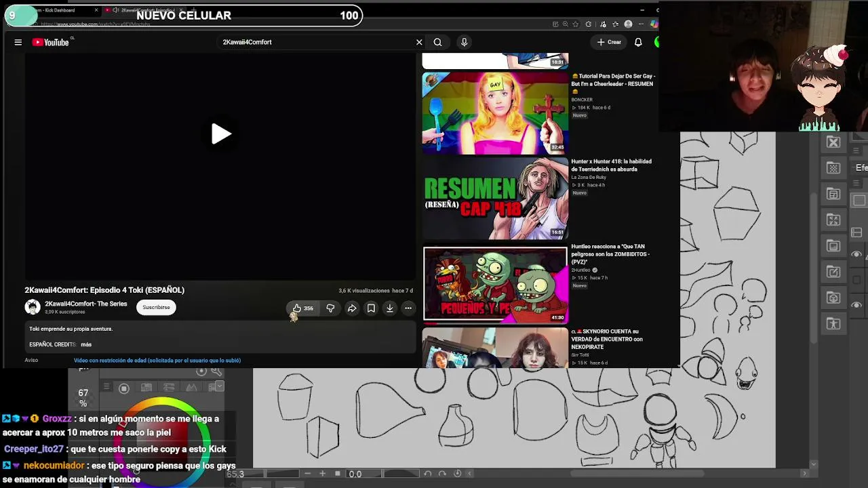Image resolution: width=868 pixels, height=488 pixels.
Task: Open the SKYNORIO video thumbnail
Action: pos(495,348)
